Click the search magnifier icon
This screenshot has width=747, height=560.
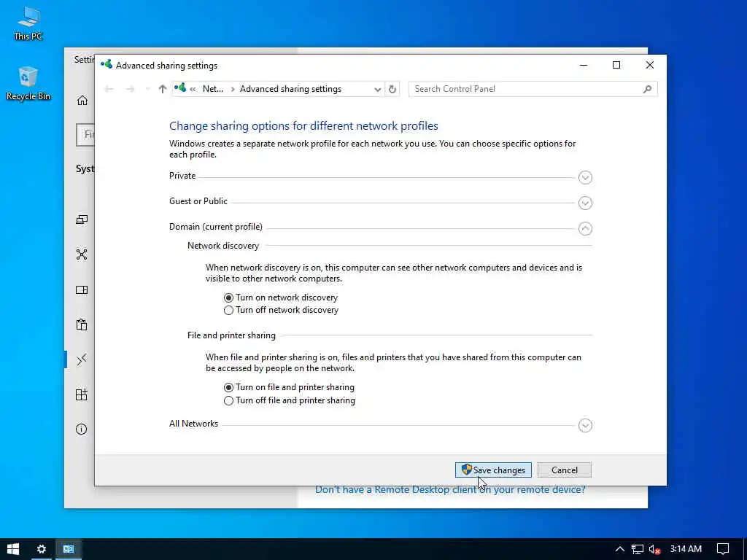tap(647, 89)
